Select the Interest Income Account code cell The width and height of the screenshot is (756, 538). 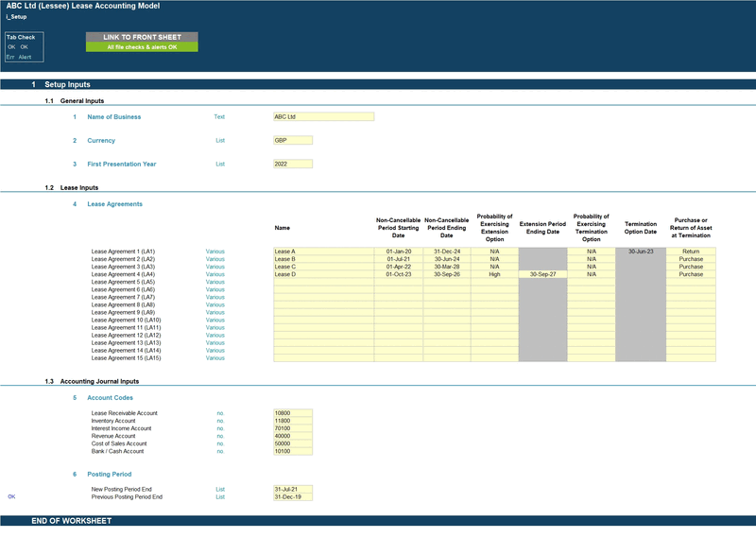(x=292, y=428)
